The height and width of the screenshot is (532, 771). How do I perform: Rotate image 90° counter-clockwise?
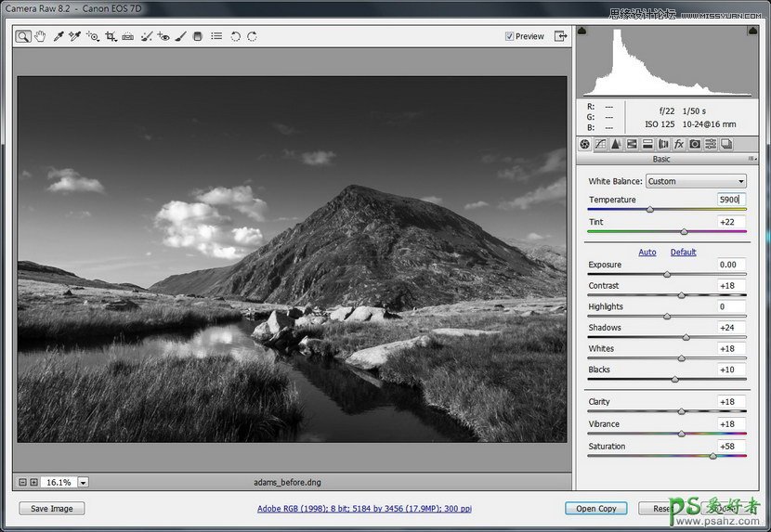pos(235,36)
